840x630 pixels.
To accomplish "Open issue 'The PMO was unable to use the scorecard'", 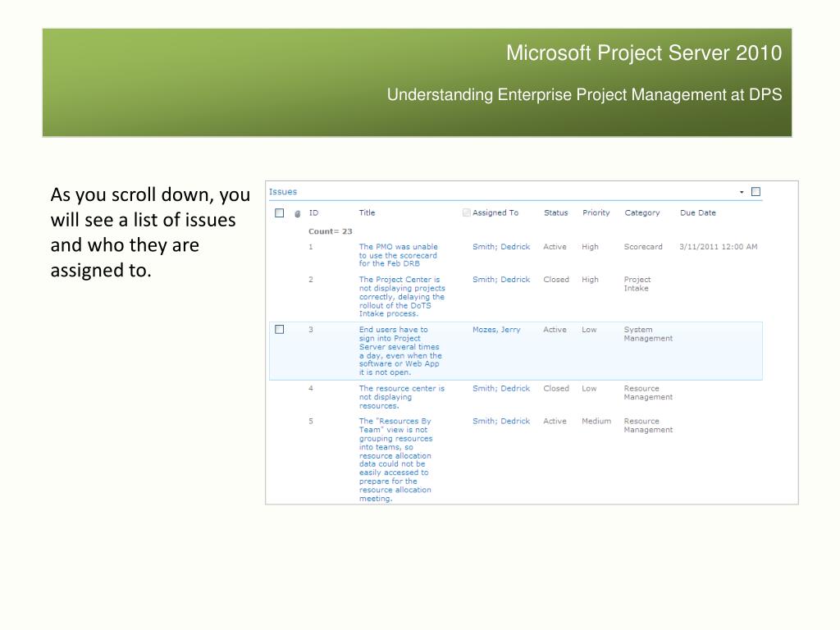I will coord(399,255).
